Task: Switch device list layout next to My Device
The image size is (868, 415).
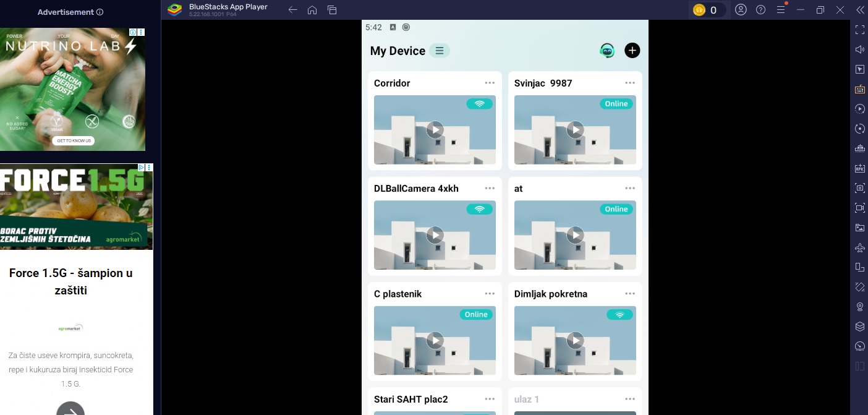Action: [x=440, y=51]
